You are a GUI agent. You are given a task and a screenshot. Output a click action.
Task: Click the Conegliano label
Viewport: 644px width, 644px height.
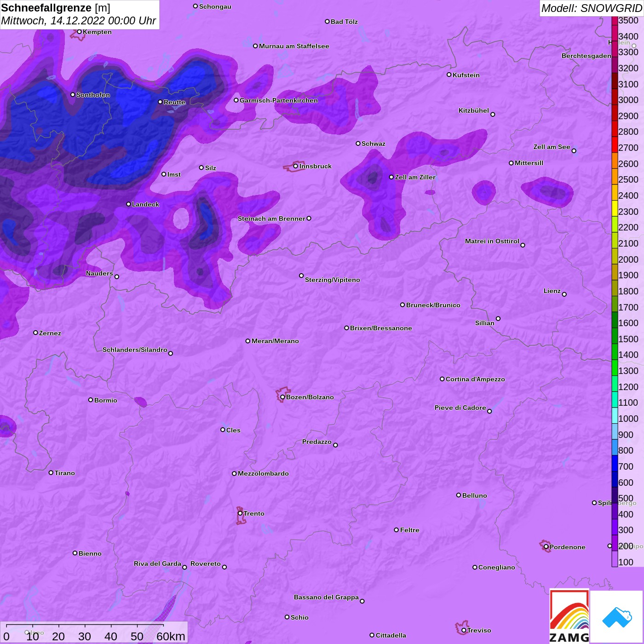point(497,567)
